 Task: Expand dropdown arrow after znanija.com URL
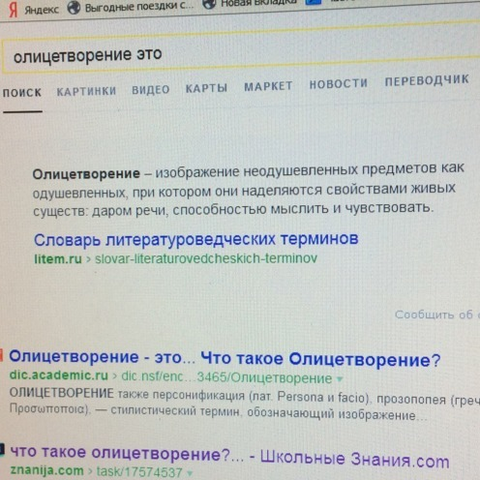190,473
